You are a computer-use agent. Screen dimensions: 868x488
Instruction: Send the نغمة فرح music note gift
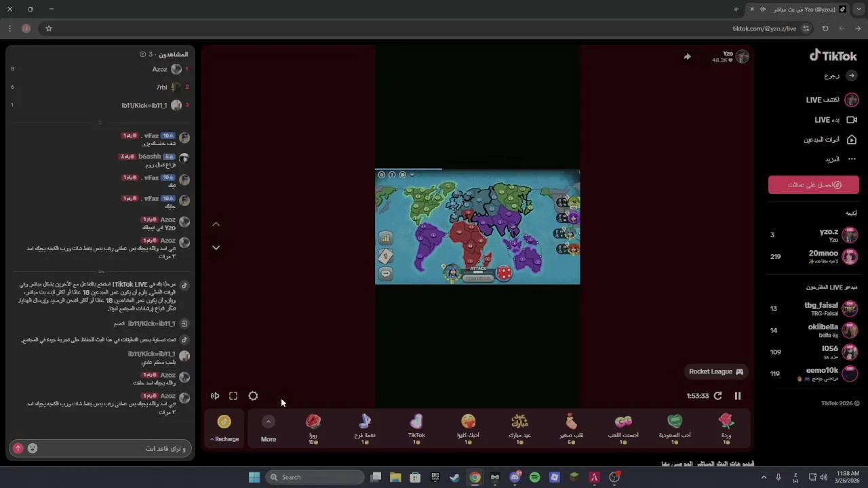pos(365,429)
